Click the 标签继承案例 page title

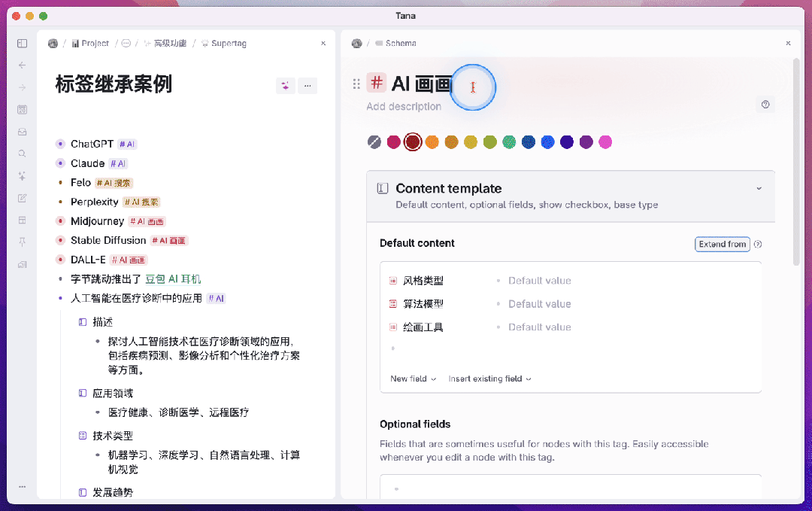tap(114, 84)
